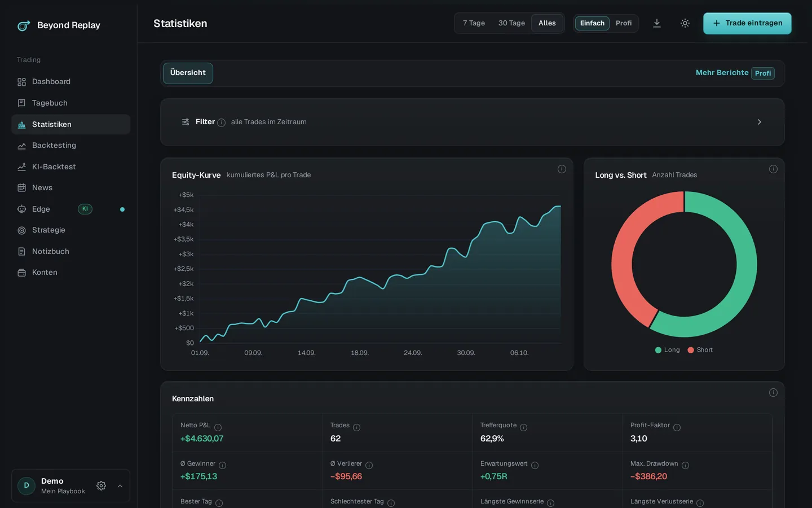Open Edge in the sidebar
Image resolution: width=812 pixels, height=508 pixels.
pyautogui.click(x=70, y=209)
